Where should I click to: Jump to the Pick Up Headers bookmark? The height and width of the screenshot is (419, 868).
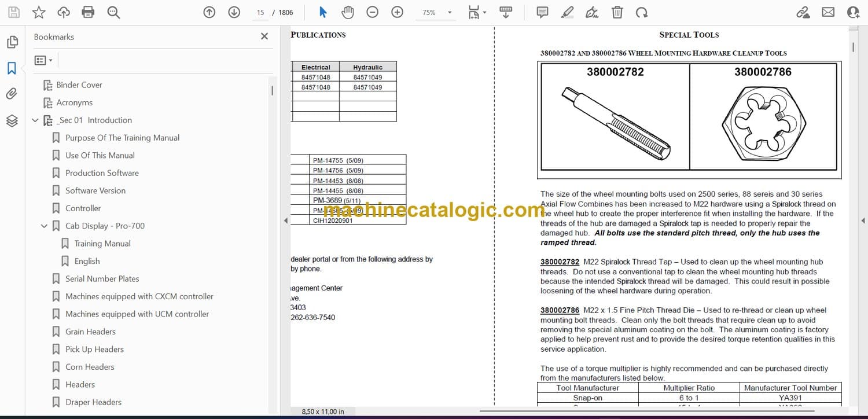pos(95,350)
